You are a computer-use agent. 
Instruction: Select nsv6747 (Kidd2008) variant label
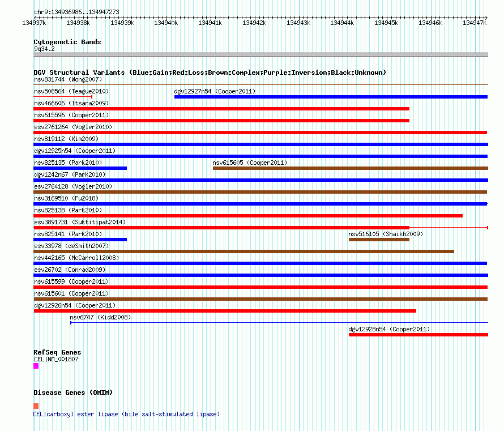pyautogui.click(x=100, y=317)
